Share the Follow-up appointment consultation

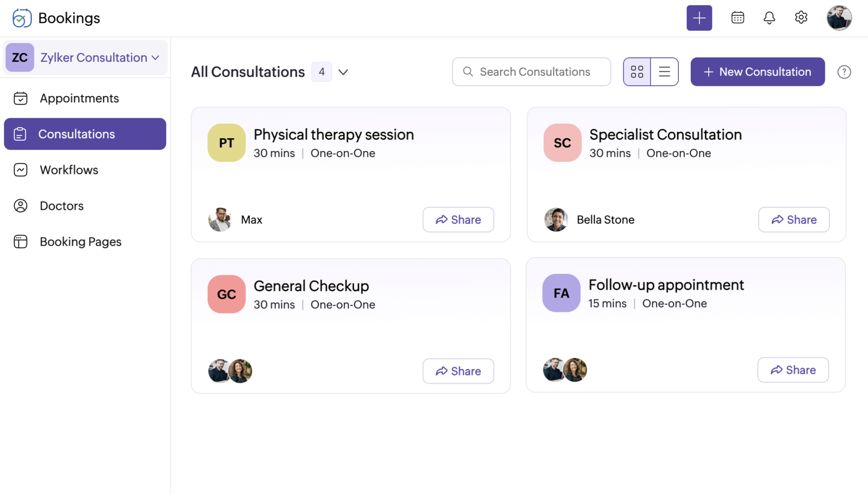click(x=792, y=370)
